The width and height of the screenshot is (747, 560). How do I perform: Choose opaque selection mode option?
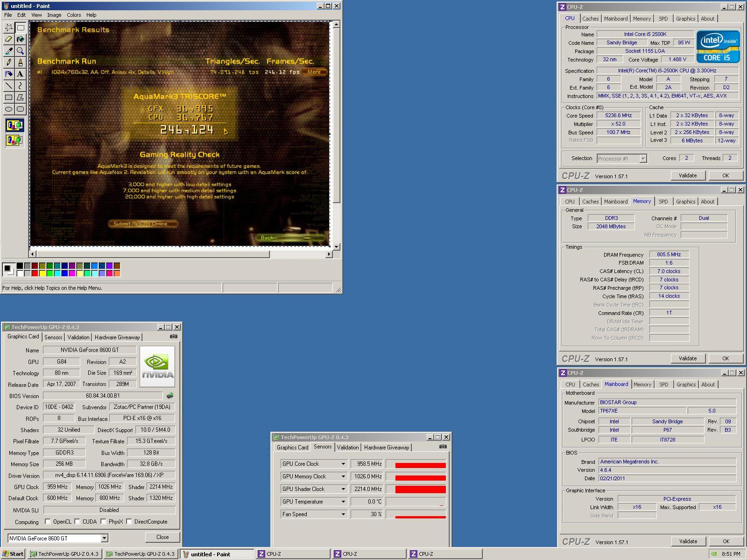14,126
